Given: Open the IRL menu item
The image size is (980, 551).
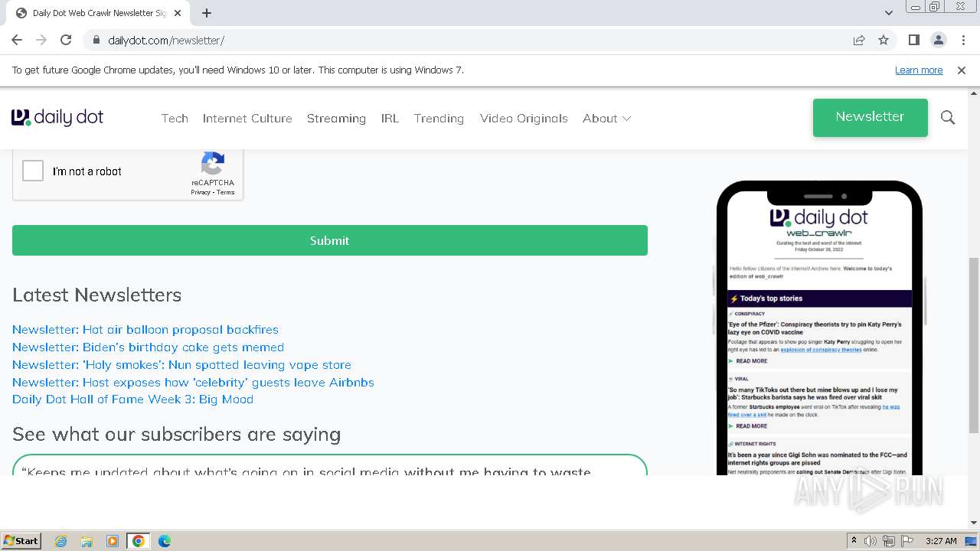Looking at the screenshot, I should pos(390,118).
